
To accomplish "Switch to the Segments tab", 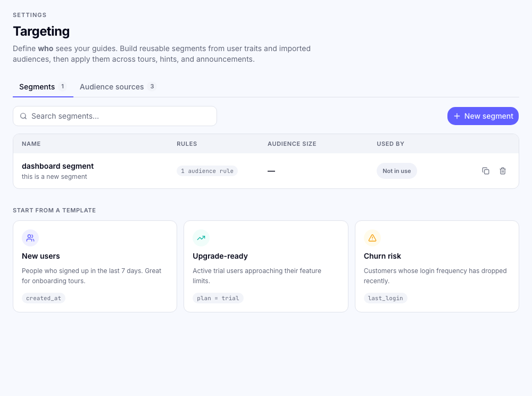I will click(43, 87).
